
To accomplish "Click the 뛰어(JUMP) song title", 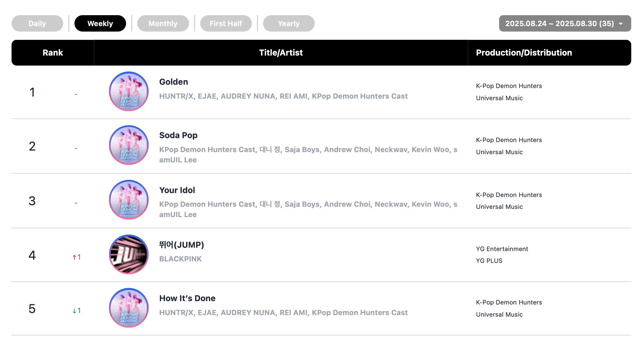I will pos(182,245).
